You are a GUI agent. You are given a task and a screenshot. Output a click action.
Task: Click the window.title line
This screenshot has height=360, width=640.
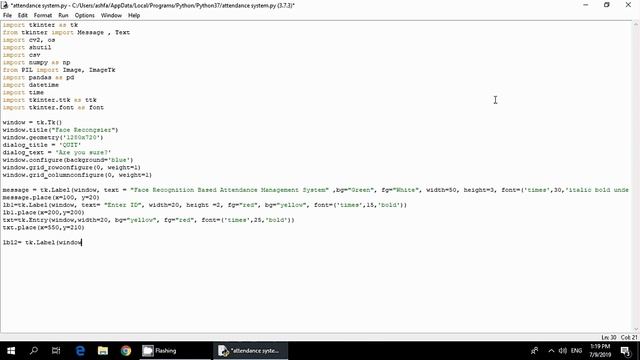(60, 130)
